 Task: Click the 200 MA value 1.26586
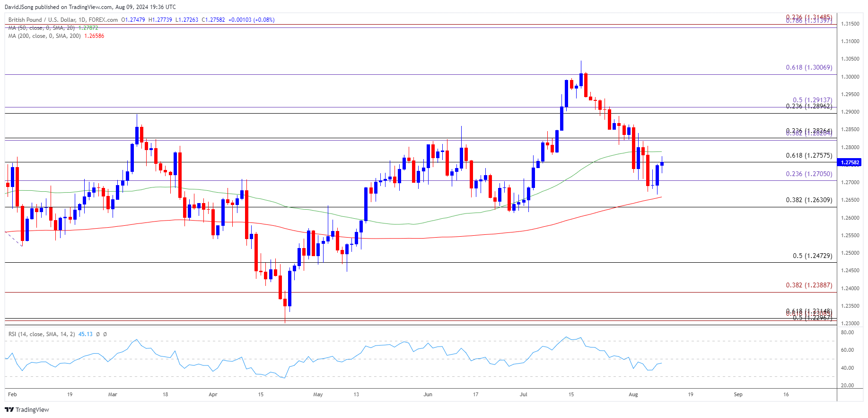coord(94,36)
